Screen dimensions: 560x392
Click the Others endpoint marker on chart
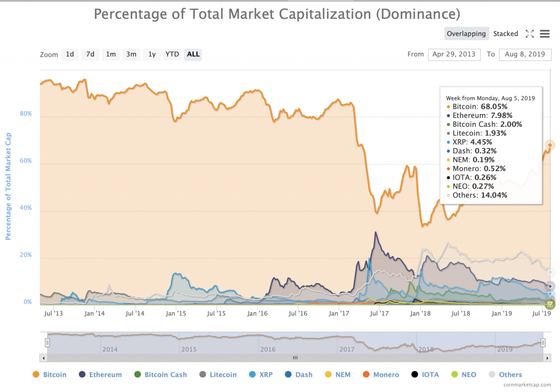(550, 272)
